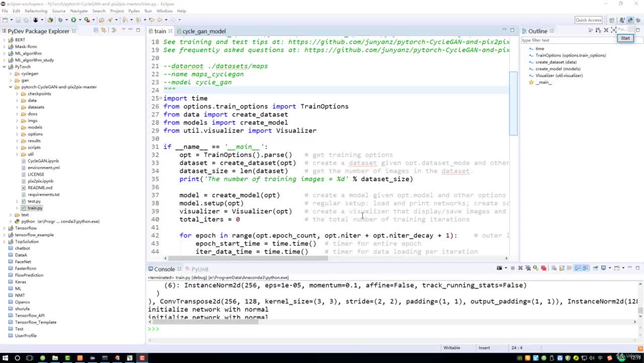644x363 pixels.
Task: Expand the Tensorflow project
Action: point(5,228)
